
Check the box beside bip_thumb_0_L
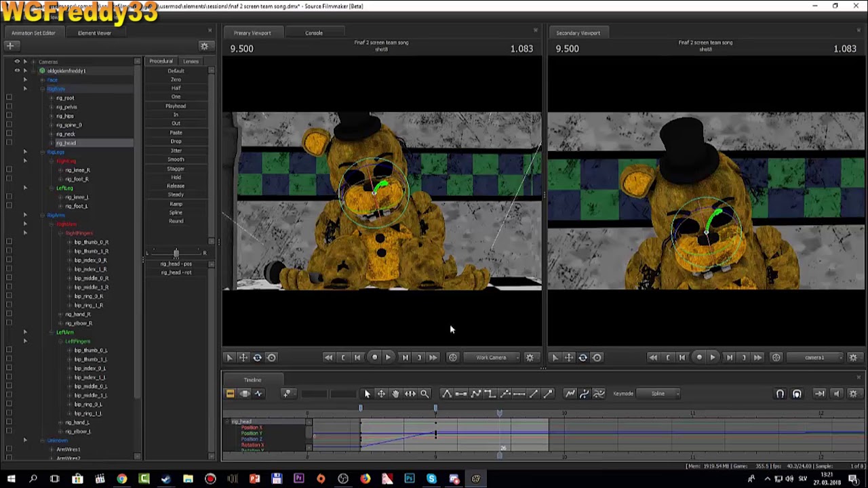pyautogui.click(x=9, y=350)
